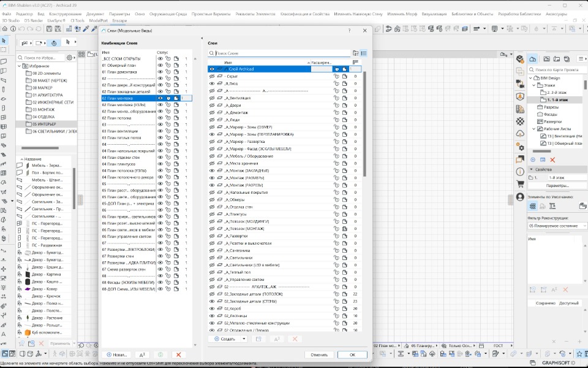Click lock status icon of 01 Обмерный план
This screenshot has height=368, width=588.
168,66
